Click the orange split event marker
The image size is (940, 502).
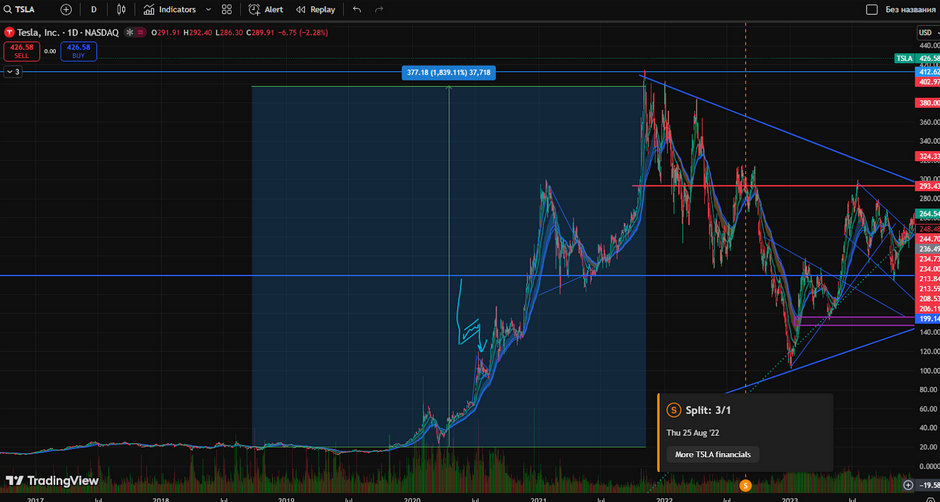coord(744,485)
